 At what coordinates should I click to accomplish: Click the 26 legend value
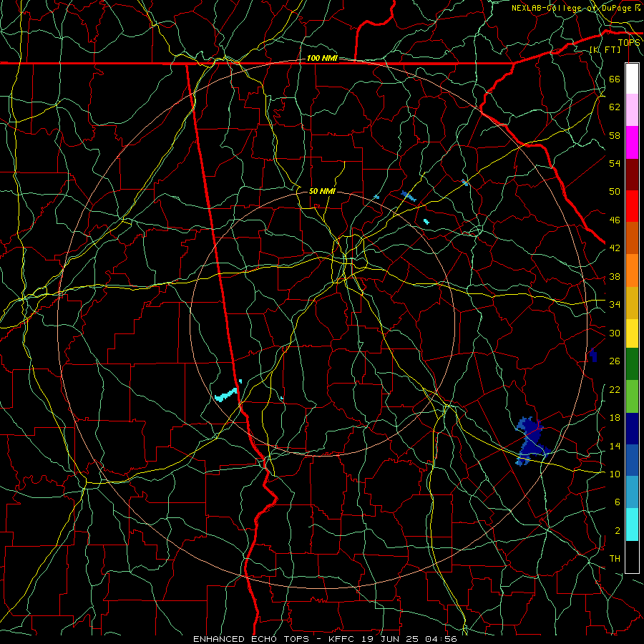click(615, 361)
